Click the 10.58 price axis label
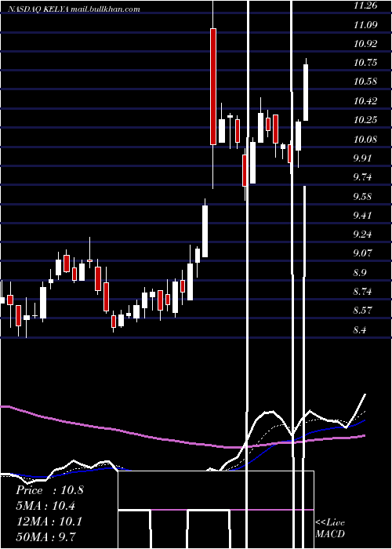Viewport: 392px width, 549px height. point(365,82)
